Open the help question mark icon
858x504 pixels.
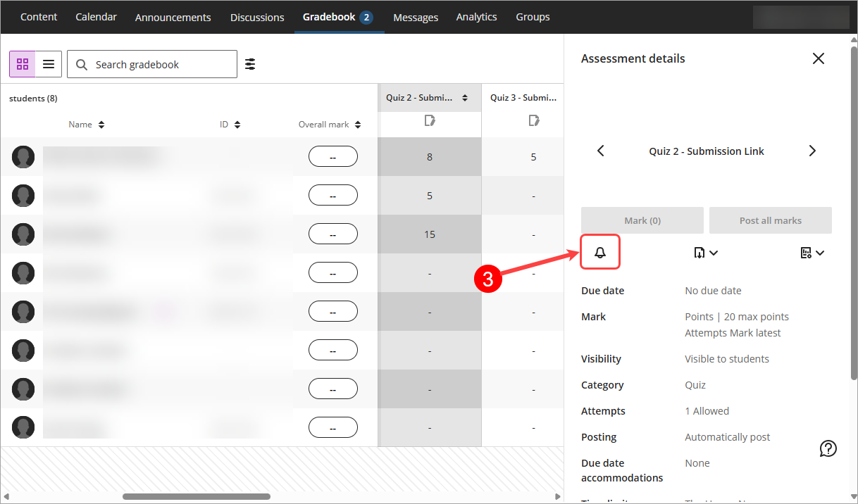pos(828,448)
